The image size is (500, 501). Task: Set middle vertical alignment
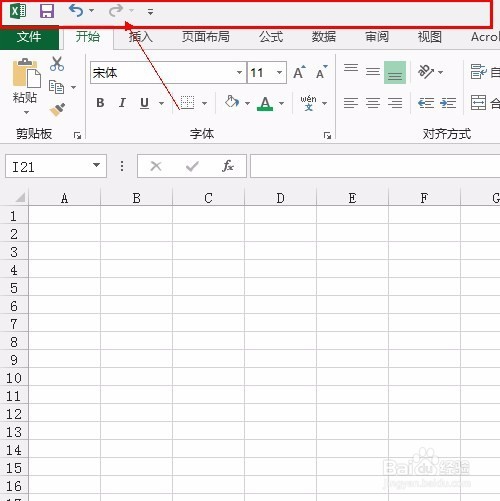373,72
